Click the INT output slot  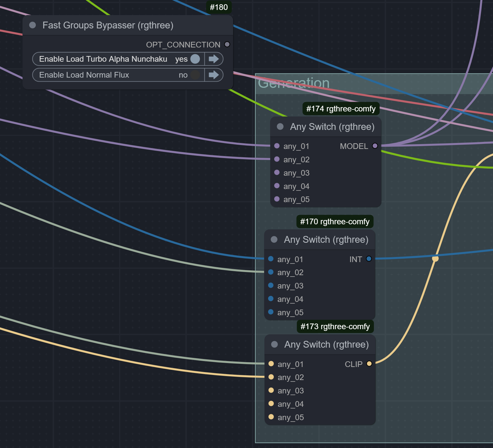369,259
